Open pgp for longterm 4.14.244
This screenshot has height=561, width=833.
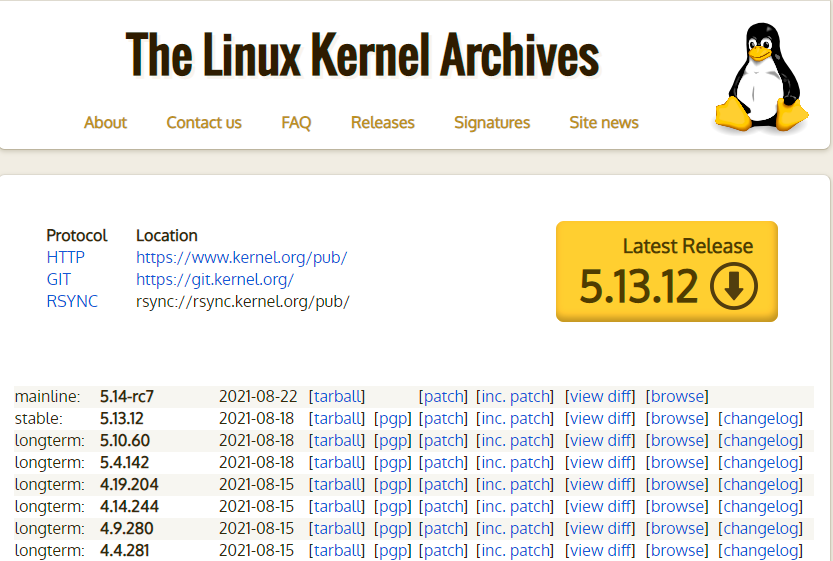pyautogui.click(x=393, y=507)
